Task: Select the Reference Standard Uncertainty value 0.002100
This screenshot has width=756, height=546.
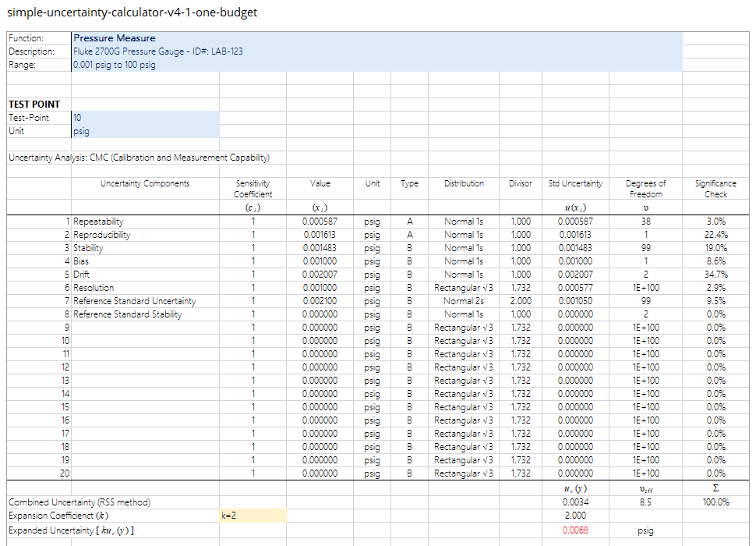Action: [320, 301]
